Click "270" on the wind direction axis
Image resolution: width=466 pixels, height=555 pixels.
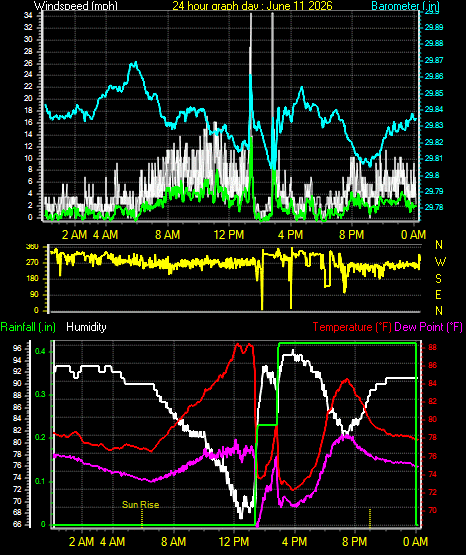(x=33, y=263)
